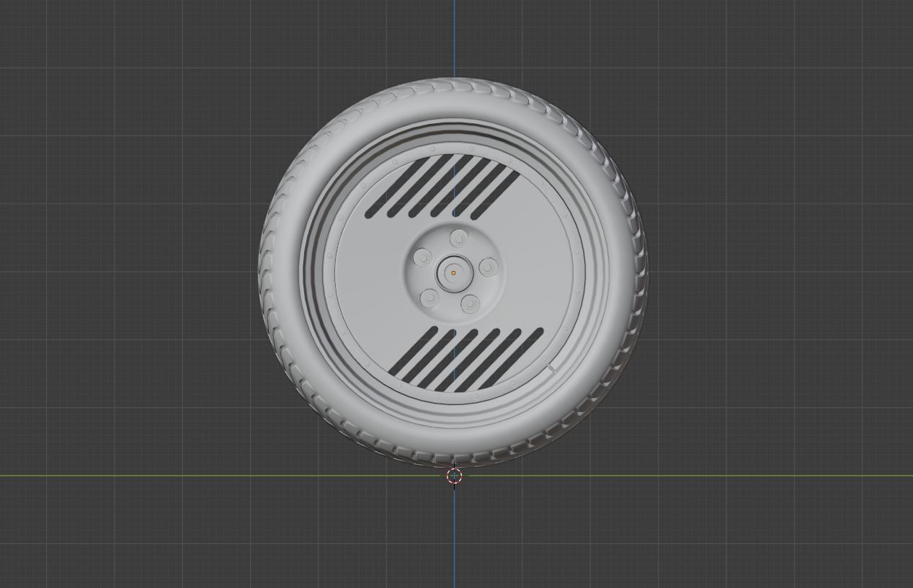Image resolution: width=913 pixels, height=588 pixels.
Task: Select the bottom-right lug nut on hub
Action: (x=470, y=303)
